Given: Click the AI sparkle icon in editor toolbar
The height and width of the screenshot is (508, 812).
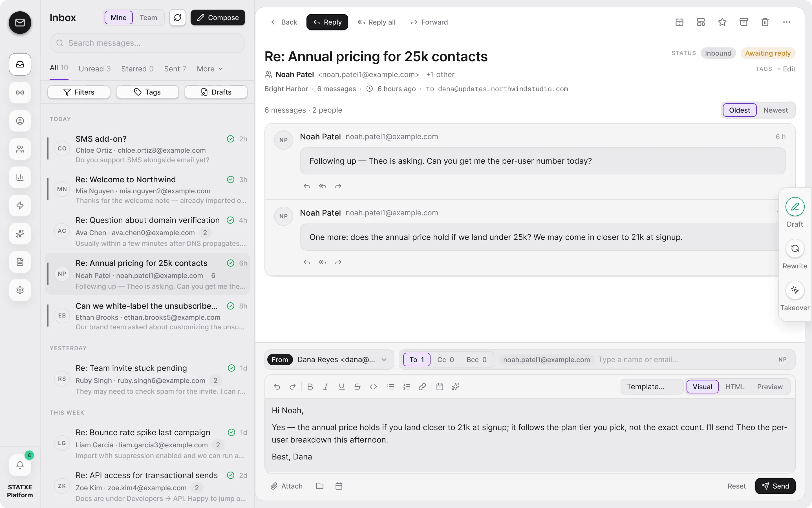Looking at the screenshot, I should [x=455, y=387].
